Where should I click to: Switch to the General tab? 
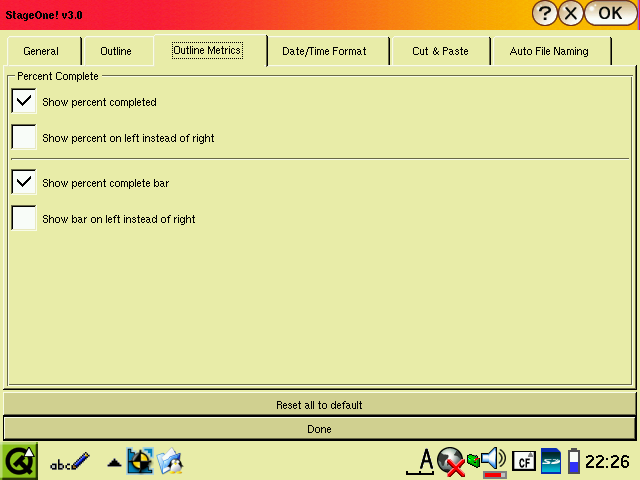point(43,51)
